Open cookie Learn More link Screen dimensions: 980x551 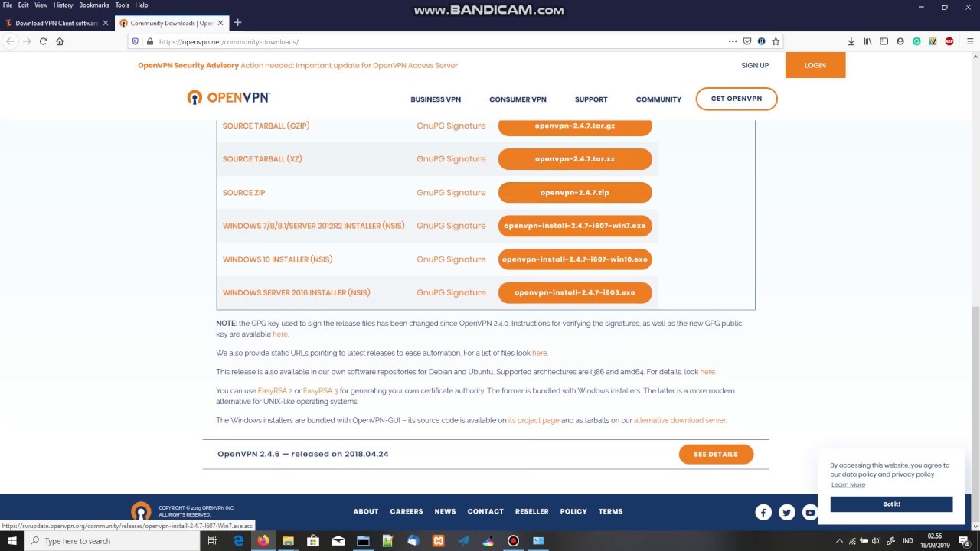point(848,484)
